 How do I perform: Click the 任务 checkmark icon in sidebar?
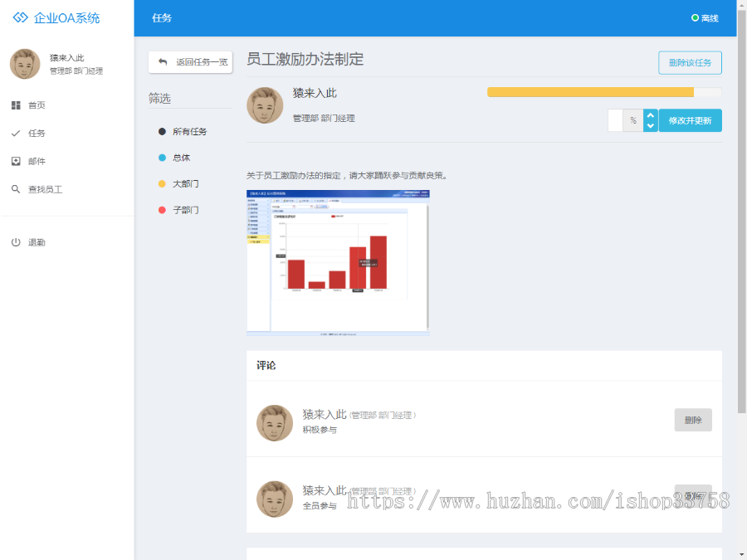point(15,133)
